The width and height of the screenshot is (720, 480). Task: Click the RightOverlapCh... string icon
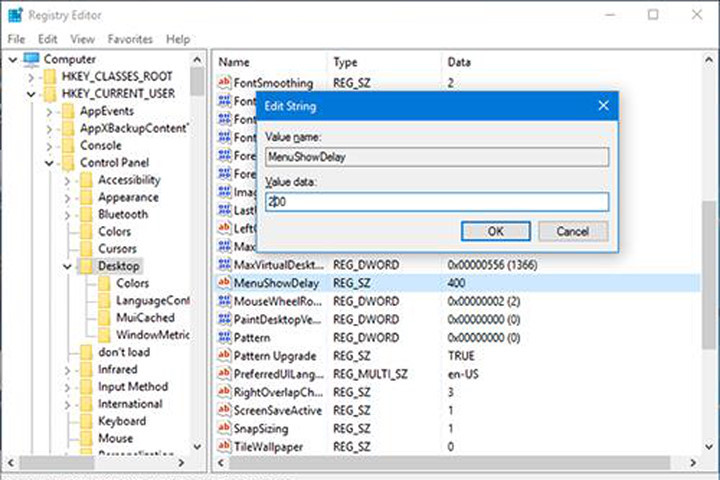(x=224, y=392)
